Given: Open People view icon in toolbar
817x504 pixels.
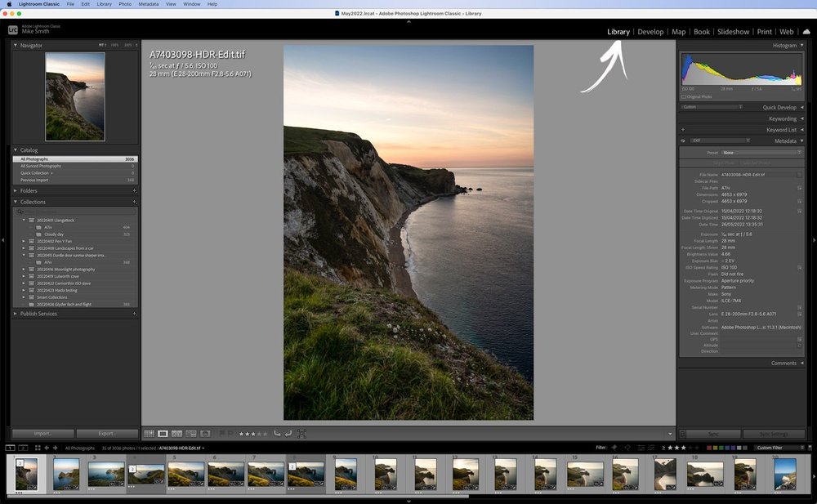Looking at the screenshot, I should [205, 434].
